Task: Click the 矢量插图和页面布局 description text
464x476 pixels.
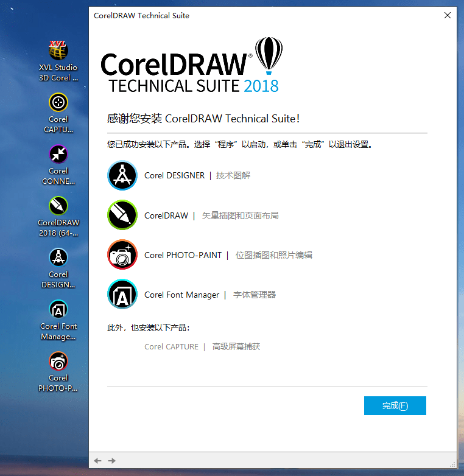Action: pyautogui.click(x=240, y=215)
